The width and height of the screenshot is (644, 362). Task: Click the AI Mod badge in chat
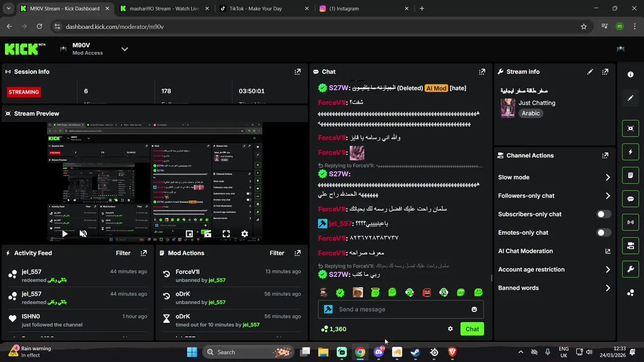[436, 88]
